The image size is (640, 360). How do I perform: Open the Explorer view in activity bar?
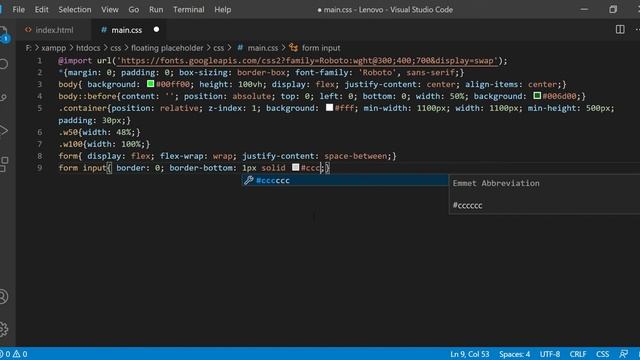point(4,33)
